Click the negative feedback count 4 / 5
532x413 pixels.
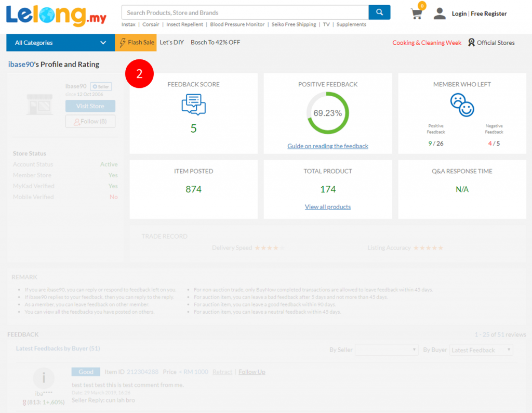(x=494, y=144)
